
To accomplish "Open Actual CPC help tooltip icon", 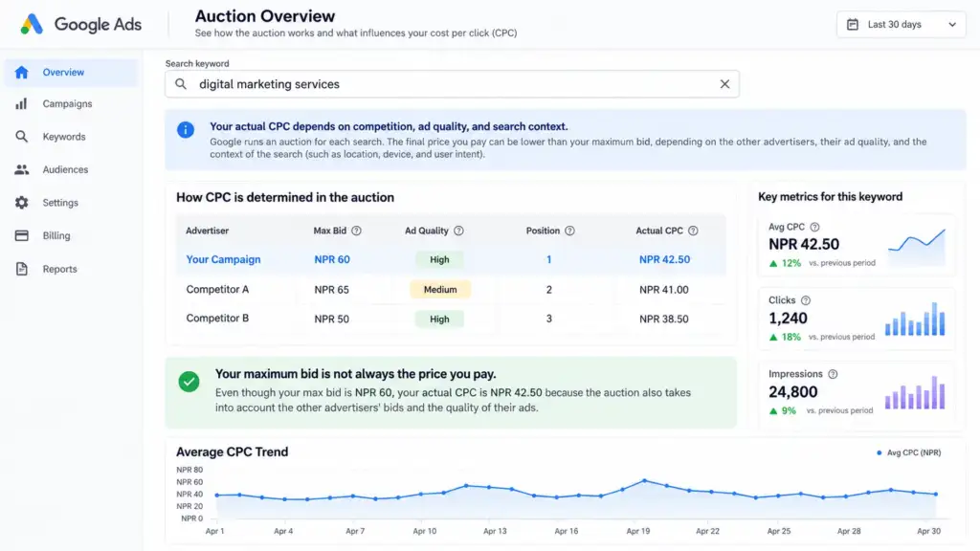I will pyautogui.click(x=693, y=231).
